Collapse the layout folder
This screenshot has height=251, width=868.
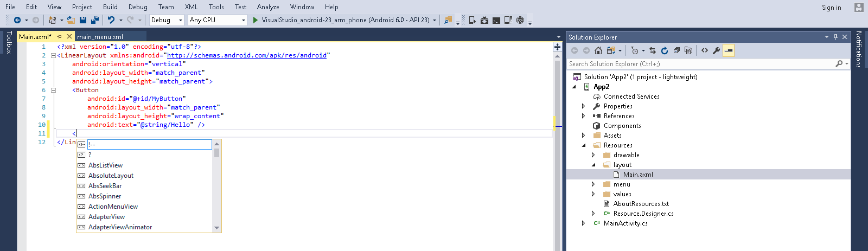593,165
